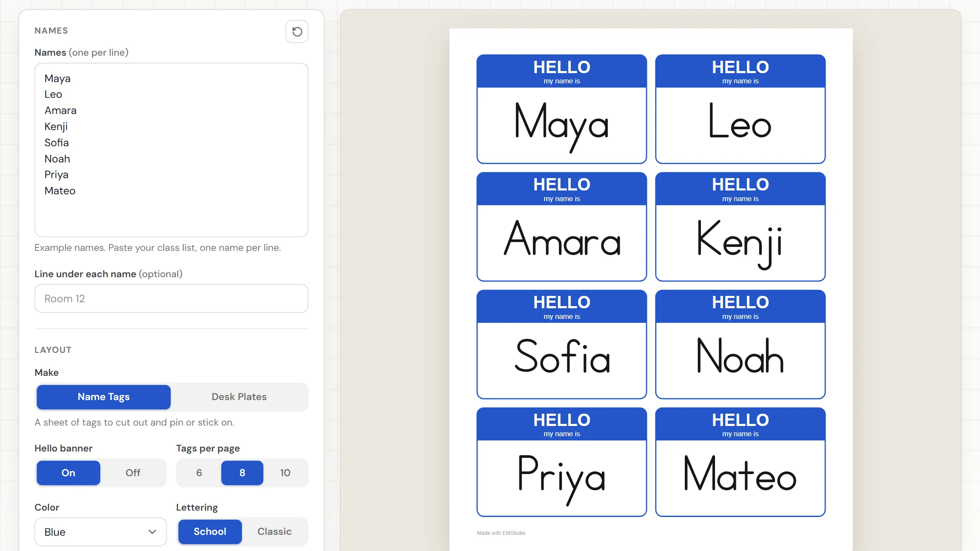
Task: Click the name 'Maya' in the names list
Action: pos(57,79)
